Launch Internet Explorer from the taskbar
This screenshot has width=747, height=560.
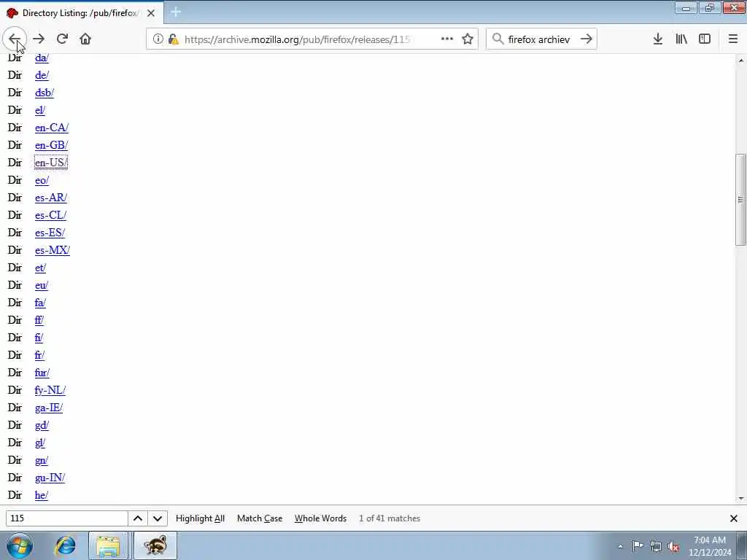point(65,545)
